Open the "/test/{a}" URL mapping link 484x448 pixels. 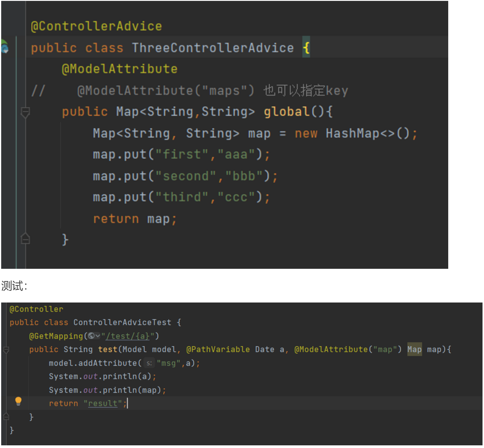[128, 336]
